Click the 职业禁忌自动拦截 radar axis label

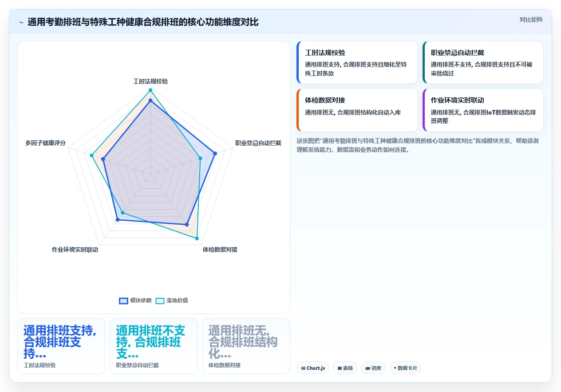[258, 143]
